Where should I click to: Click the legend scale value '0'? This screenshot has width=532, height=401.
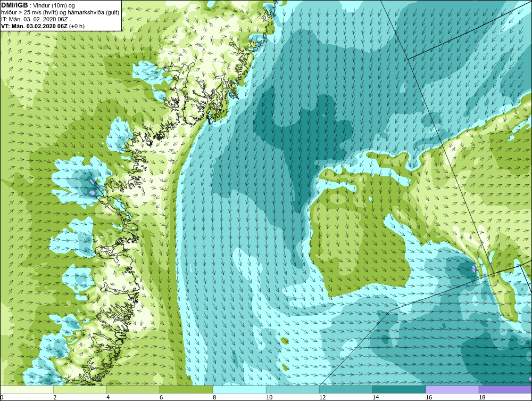coord(2,397)
